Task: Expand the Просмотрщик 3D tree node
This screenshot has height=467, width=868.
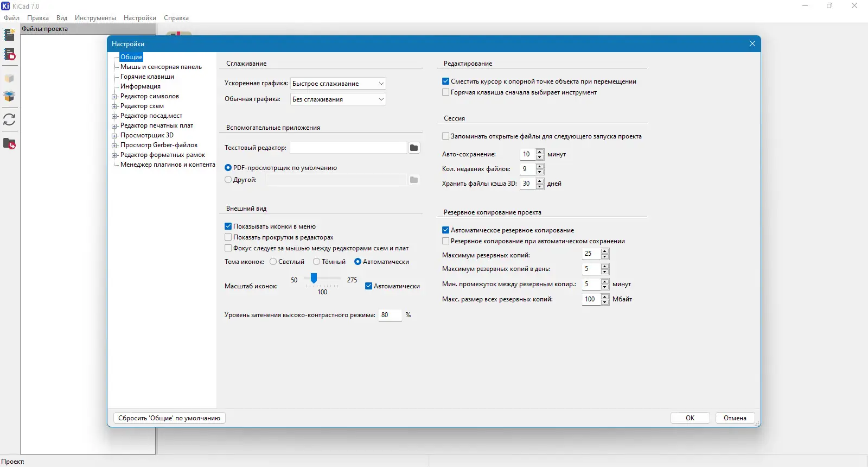Action: coord(114,136)
